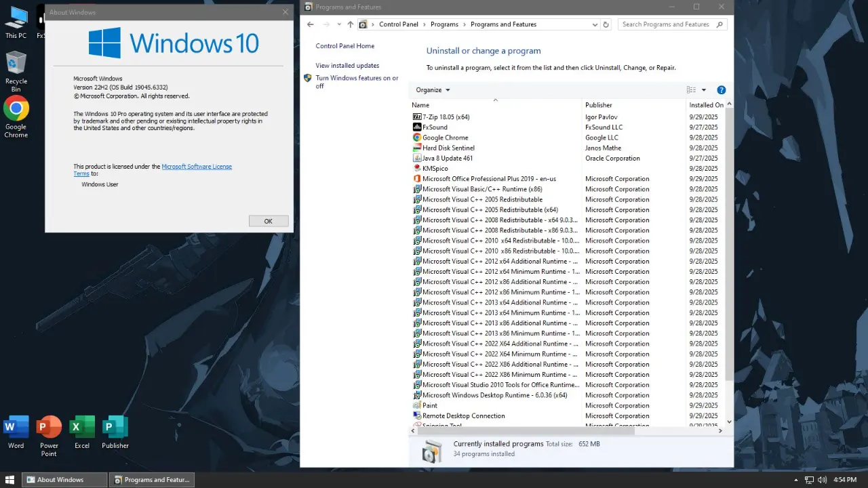Screen dimensions: 868x488
Task: Select Microsoft Visual Studio 2010 Tools for Office Runtime
Action: click(567, 385)
